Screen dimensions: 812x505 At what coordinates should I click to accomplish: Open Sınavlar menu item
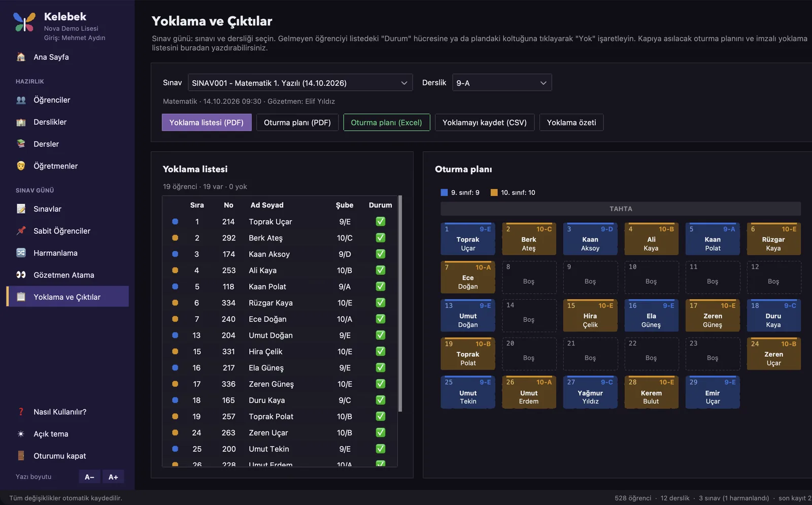tap(67, 209)
